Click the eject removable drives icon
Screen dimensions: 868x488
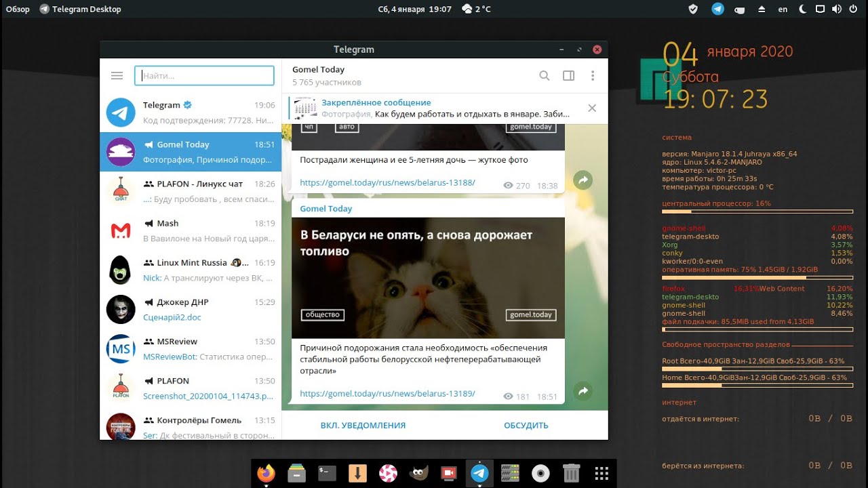pyautogui.click(x=762, y=9)
